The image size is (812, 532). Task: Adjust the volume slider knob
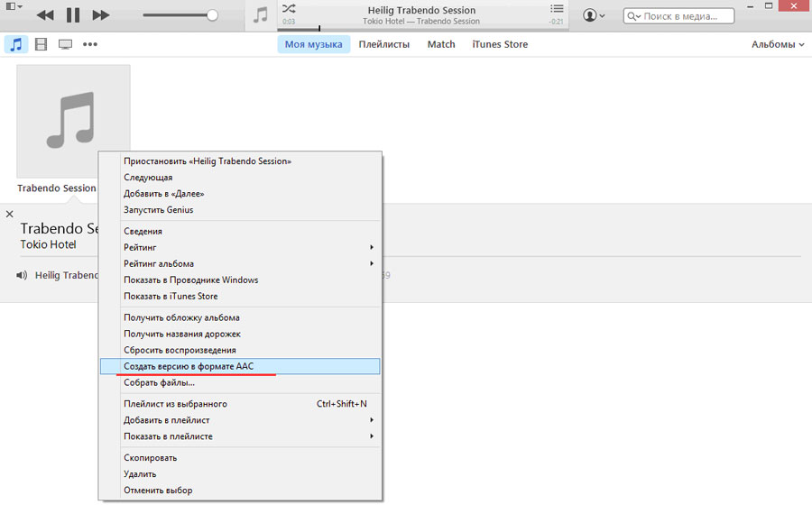[212, 15]
